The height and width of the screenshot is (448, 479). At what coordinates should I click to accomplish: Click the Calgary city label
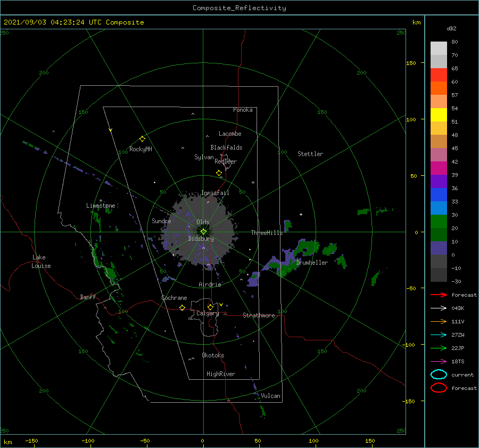pyautogui.click(x=208, y=313)
